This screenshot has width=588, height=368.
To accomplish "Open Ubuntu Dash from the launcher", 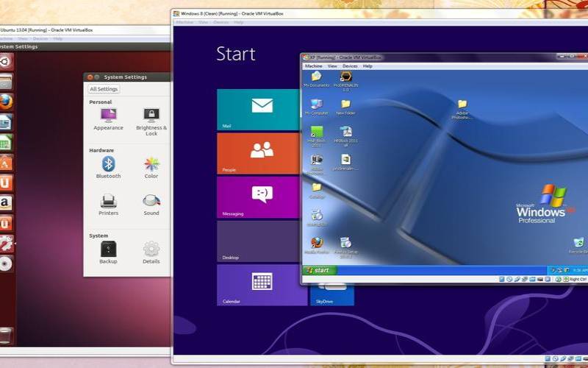I will pyautogui.click(x=6, y=61).
